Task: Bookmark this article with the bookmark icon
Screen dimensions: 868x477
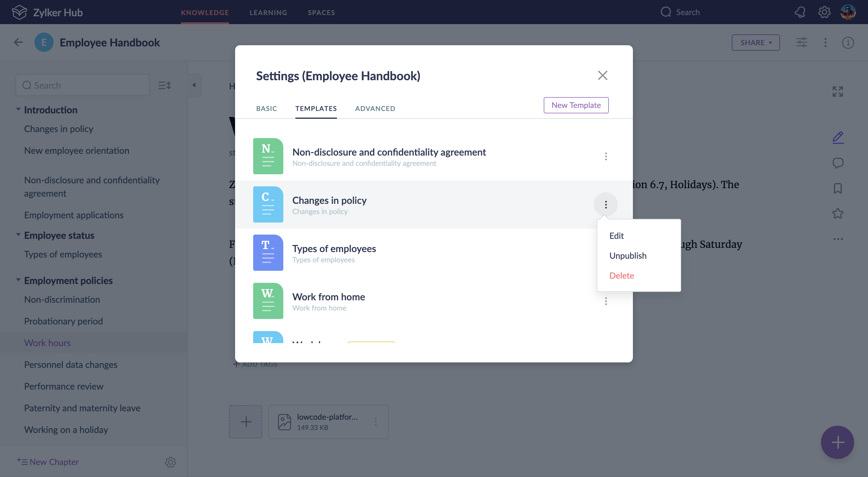Action: click(x=838, y=188)
